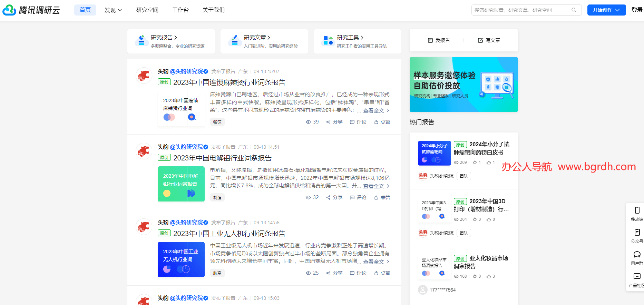Open the 研究空间 menu item

pyautogui.click(x=147, y=10)
